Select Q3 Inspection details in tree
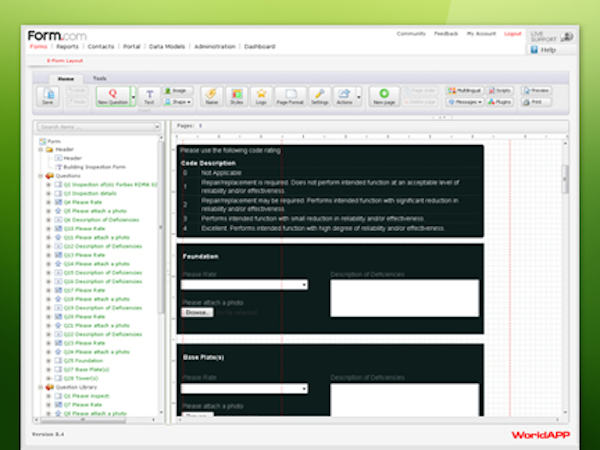This screenshot has width=600, height=450. tap(90, 193)
